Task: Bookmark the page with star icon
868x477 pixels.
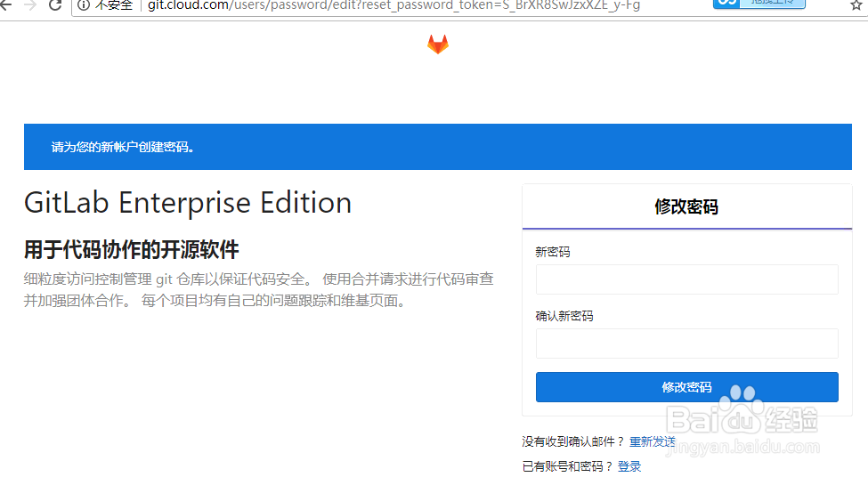Action: coord(856,5)
